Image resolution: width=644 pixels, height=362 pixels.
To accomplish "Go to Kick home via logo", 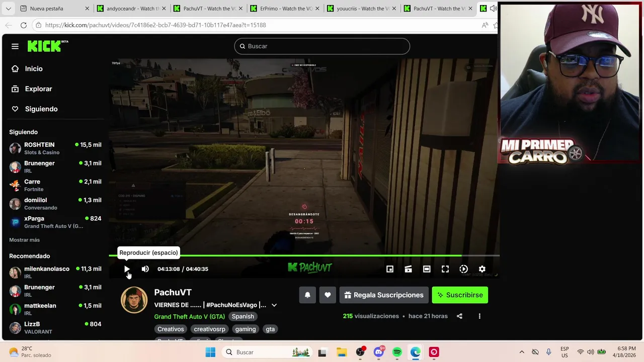I will tap(48, 46).
